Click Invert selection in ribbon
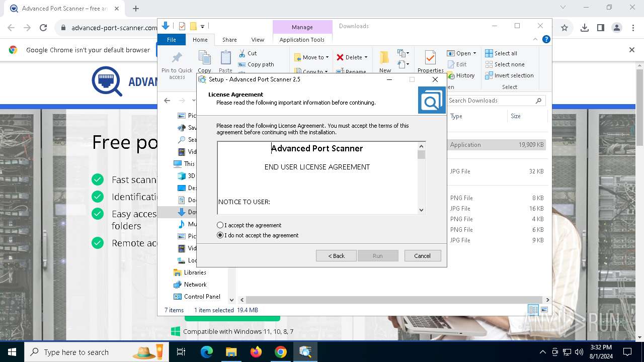This screenshot has height=362, width=644. point(509,75)
